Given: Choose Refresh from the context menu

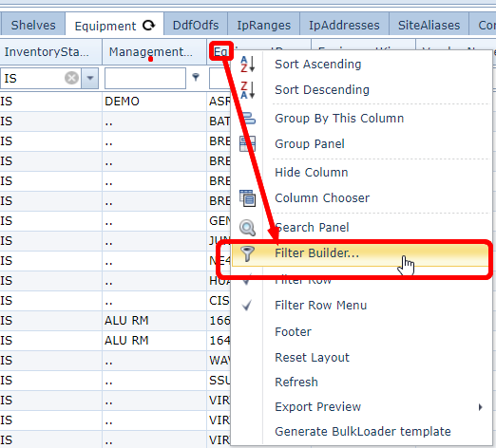Looking at the screenshot, I should [x=296, y=383].
